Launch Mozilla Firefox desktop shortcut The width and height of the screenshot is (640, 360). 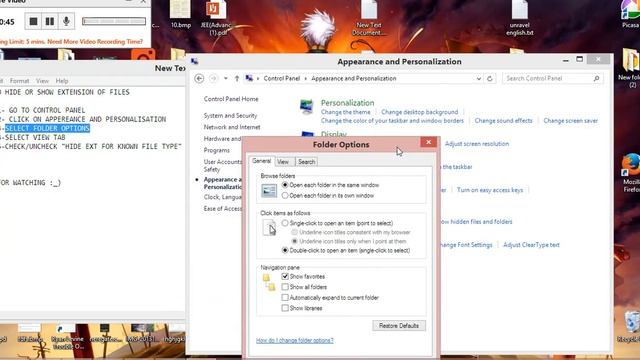tap(631, 173)
